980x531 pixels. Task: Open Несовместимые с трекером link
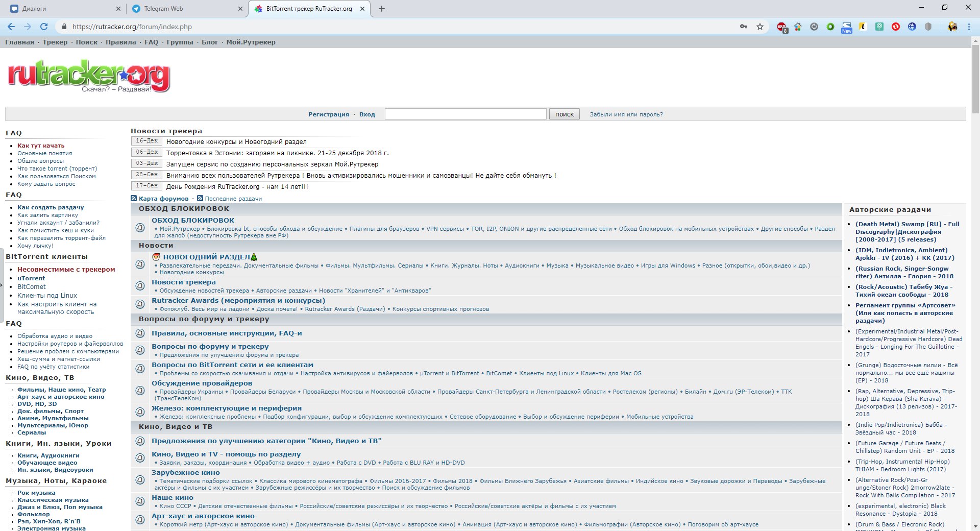(x=66, y=269)
